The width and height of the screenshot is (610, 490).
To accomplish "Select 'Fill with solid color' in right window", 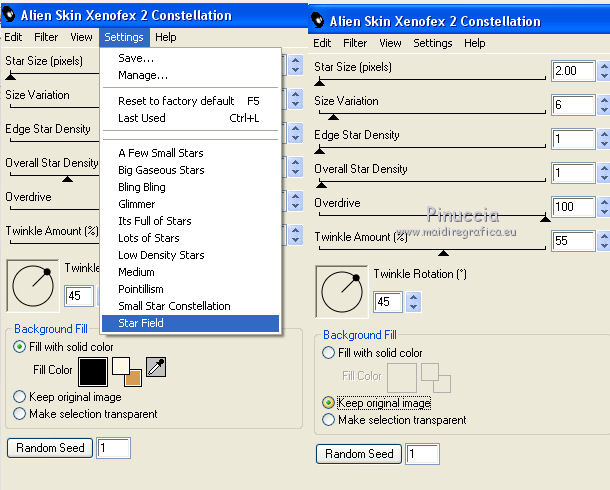I will [372, 353].
